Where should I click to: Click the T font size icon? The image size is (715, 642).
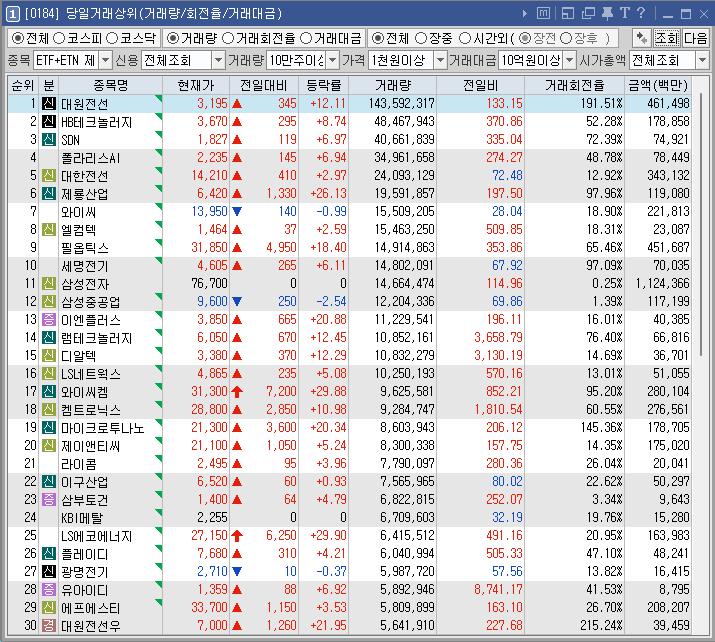[x=624, y=13]
